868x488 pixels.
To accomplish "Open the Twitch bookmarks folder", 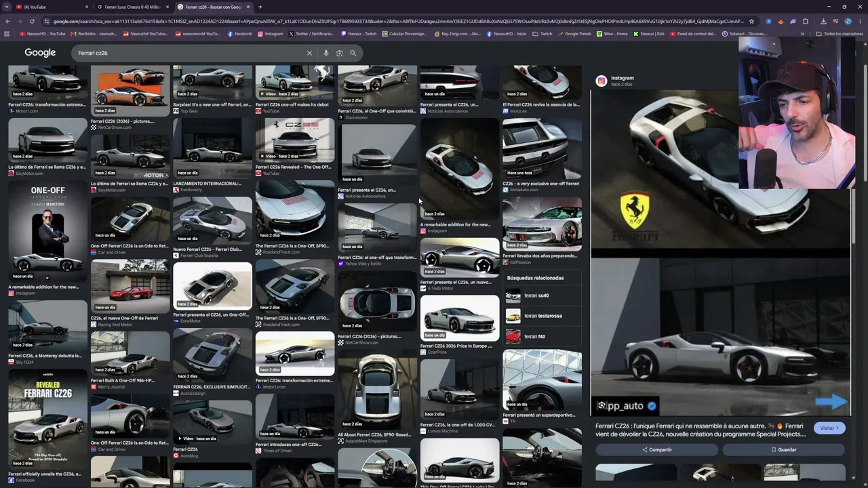I will tap(542, 34).
